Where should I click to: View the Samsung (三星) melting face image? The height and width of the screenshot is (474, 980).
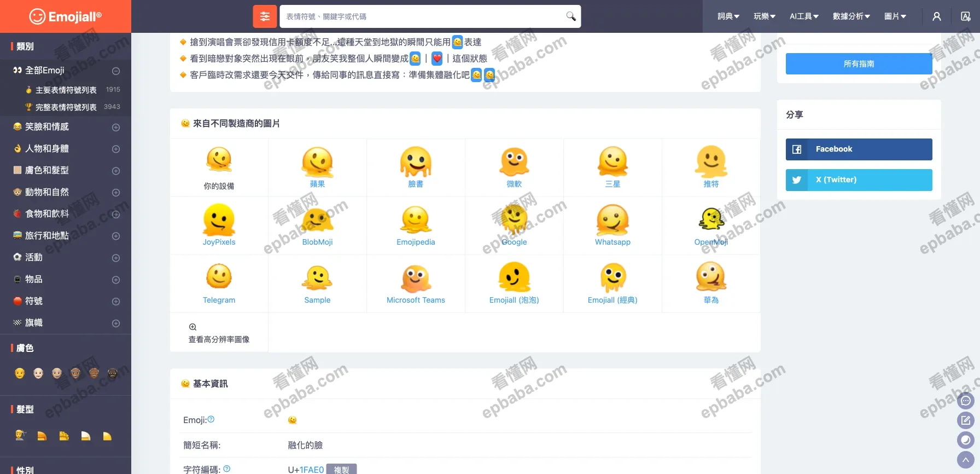coord(612,162)
